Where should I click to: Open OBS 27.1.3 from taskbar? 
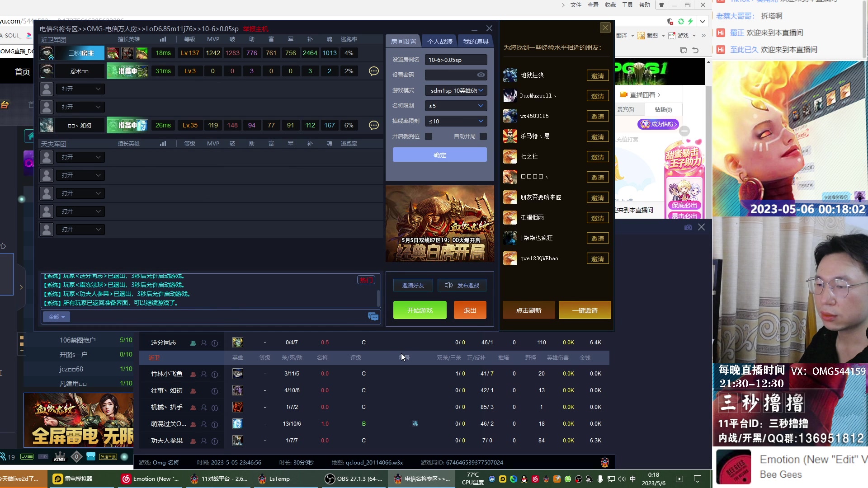tap(354, 479)
